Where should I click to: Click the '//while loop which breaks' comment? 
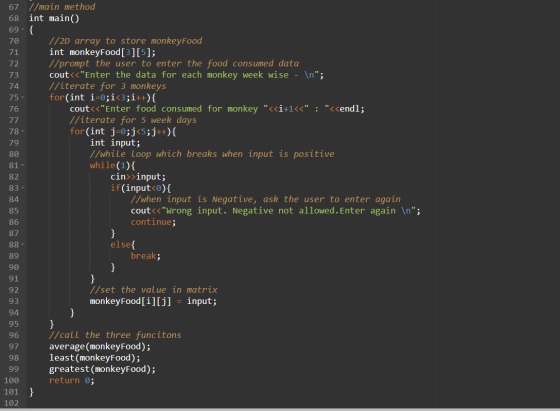coord(212,154)
